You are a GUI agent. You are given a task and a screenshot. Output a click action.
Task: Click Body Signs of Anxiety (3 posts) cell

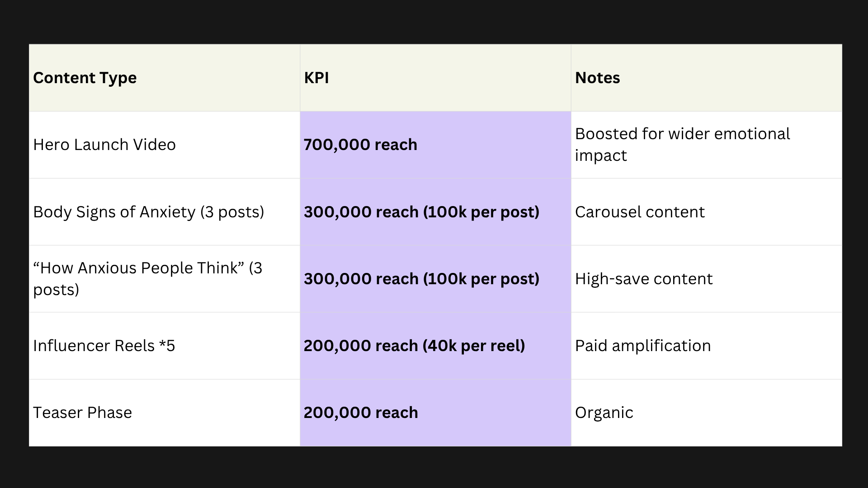(165, 212)
